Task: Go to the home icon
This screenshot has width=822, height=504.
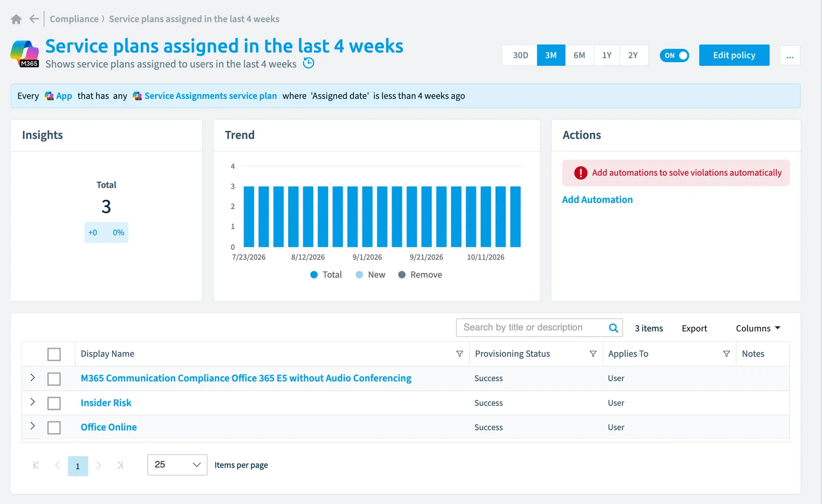Action: 16,19
